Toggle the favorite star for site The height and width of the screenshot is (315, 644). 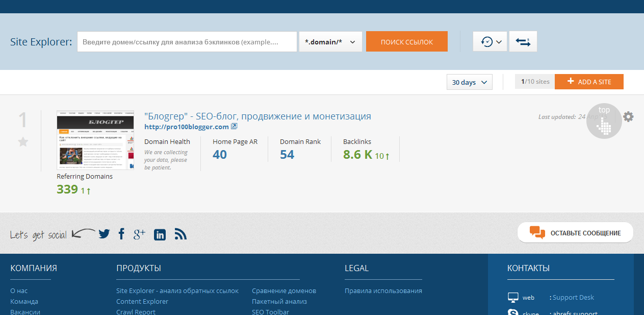tap(23, 142)
